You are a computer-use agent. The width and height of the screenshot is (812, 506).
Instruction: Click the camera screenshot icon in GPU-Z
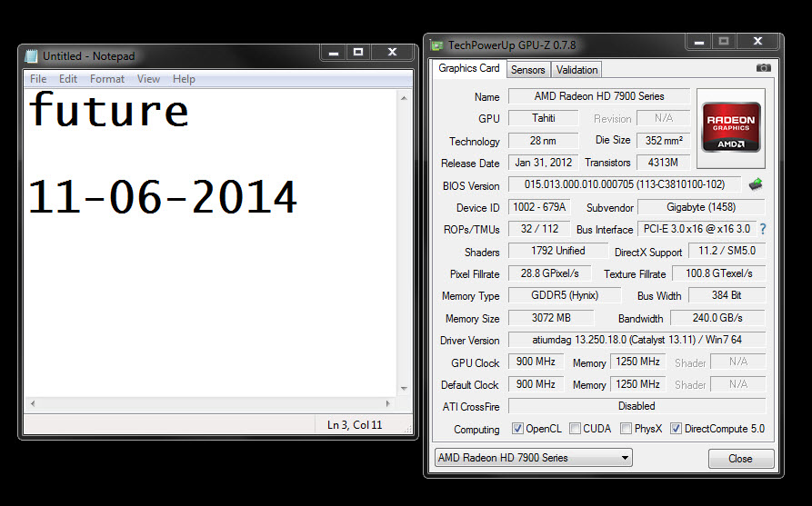(763, 68)
